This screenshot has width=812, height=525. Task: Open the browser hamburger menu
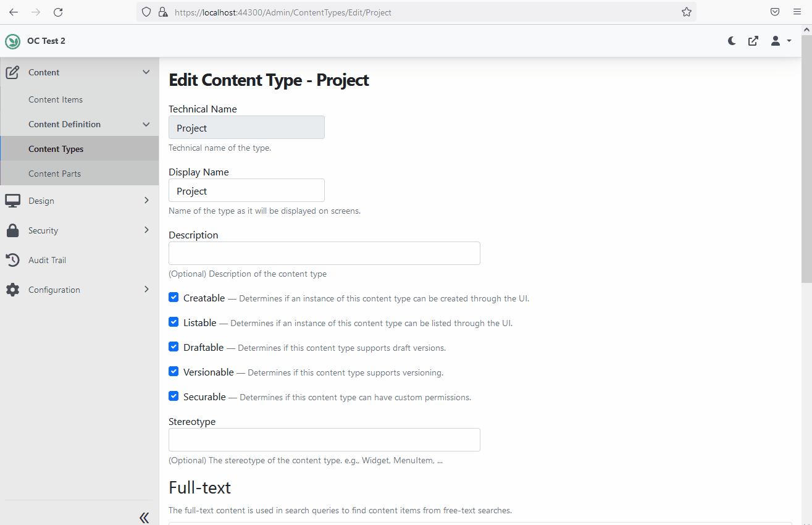tap(797, 12)
